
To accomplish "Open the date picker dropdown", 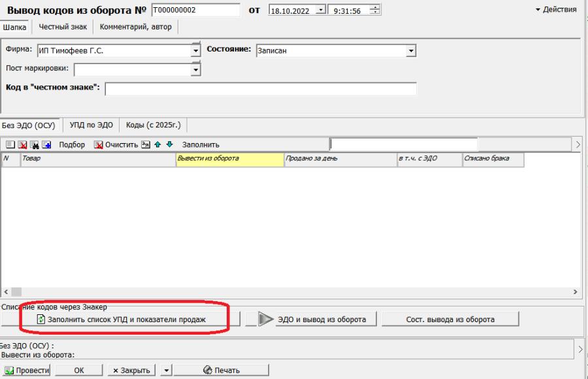I will pos(320,10).
